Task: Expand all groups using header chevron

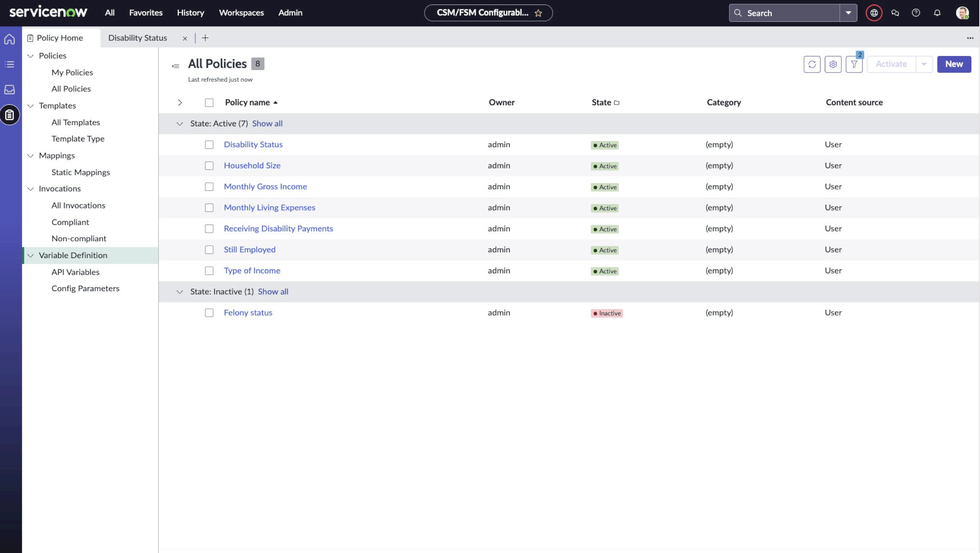Action: tap(180, 103)
